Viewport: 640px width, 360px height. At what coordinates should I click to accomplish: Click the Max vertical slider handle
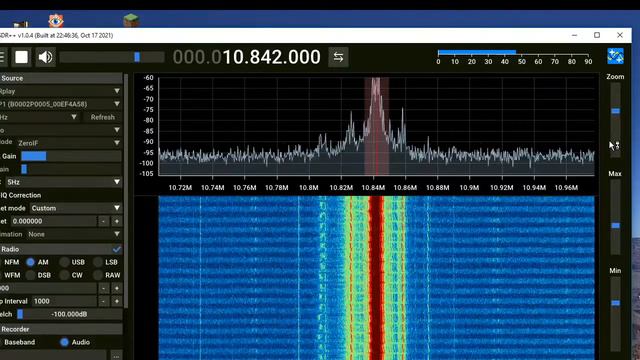pos(616,225)
